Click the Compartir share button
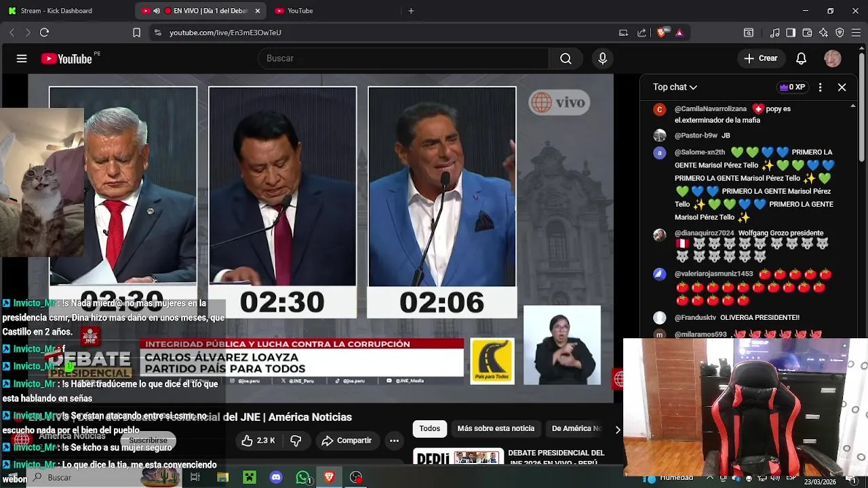868x488 pixels. point(347,441)
